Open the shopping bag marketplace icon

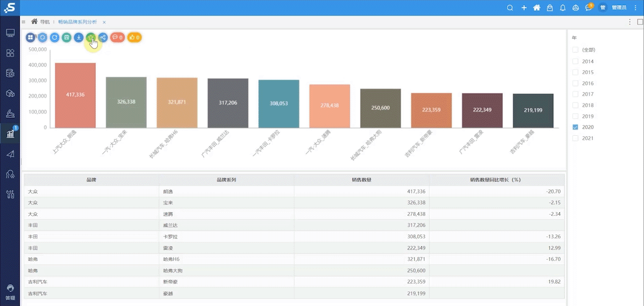(550, 8)
